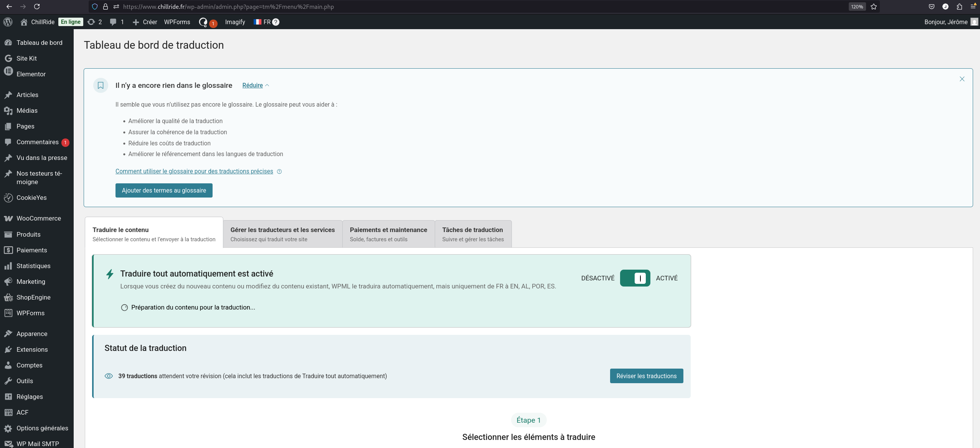Click the WordPress logo icon in admin bar
This screenshot has width=980, height=448.
[x=8, y=22]
